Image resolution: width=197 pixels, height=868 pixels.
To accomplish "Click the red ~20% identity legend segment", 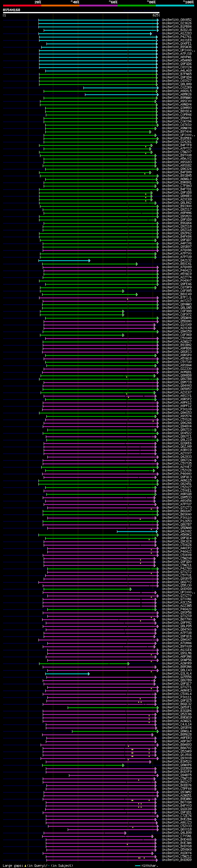I will (x=22, y=6).
